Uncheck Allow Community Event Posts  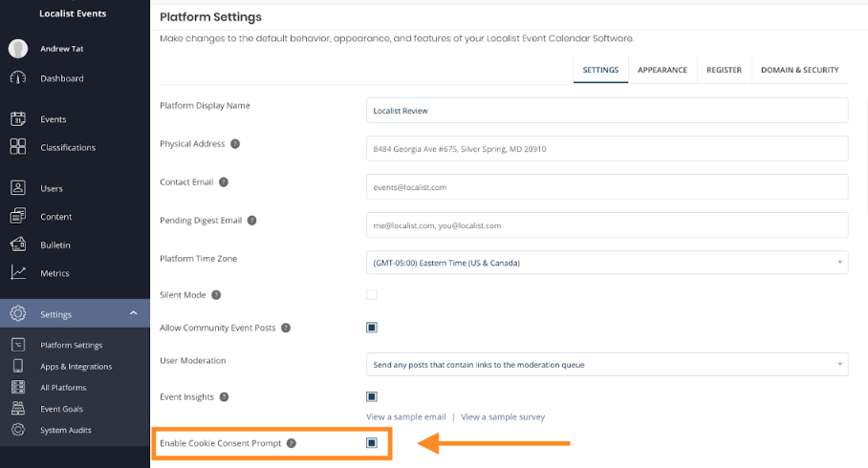(x=372, y=328)
